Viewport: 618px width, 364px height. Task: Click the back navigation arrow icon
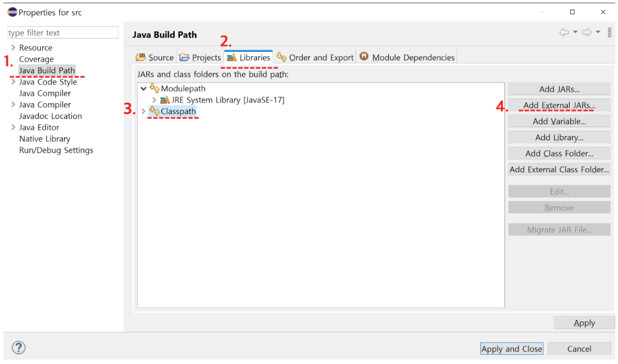coord(564,32)
